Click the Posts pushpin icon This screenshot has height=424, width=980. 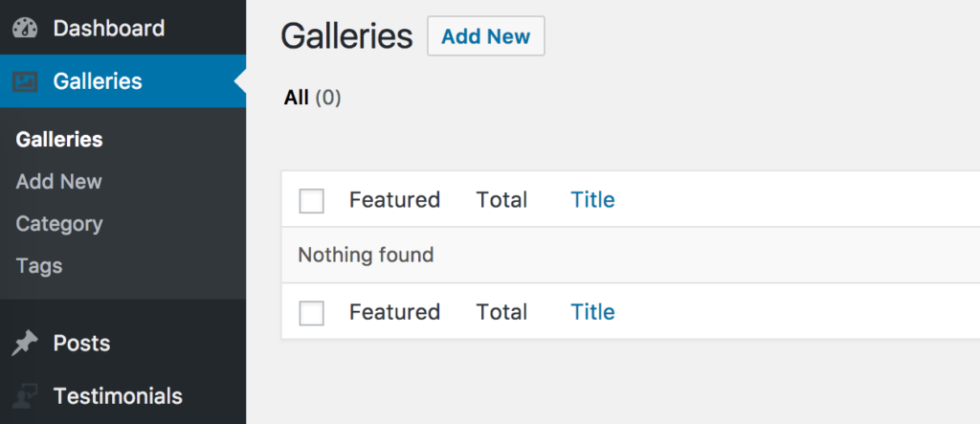pyautogui.click(x=25, y=344)
